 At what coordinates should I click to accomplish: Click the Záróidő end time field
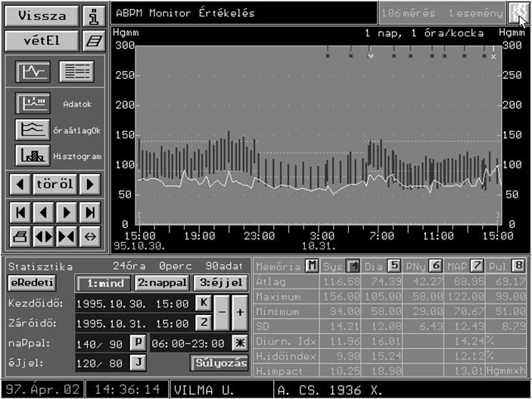point(134,323)
